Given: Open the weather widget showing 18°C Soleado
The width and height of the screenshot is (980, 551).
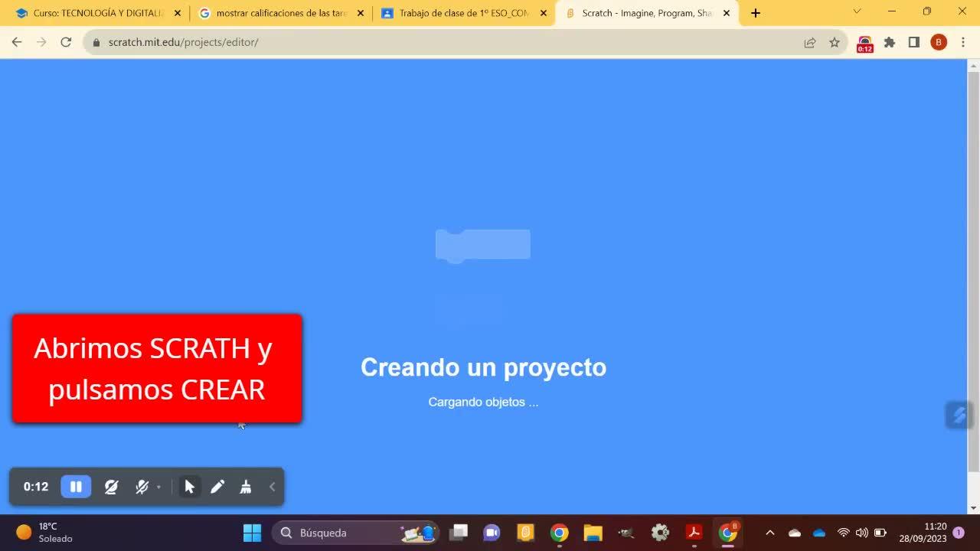Looking at the screenshot, I should (44, 533).
